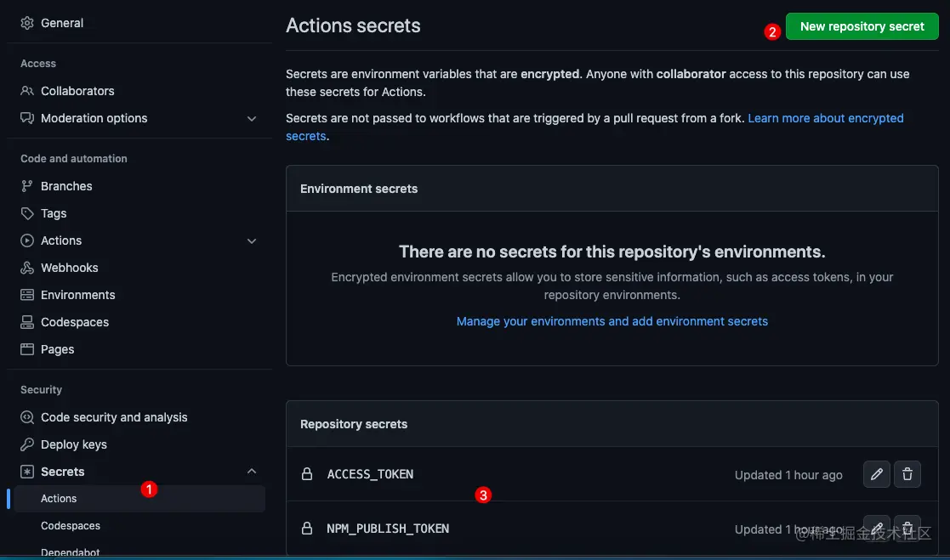
Task: Click the edit pencil icon for ACCESS_TOKEN
Action: (x=877, y=474)
